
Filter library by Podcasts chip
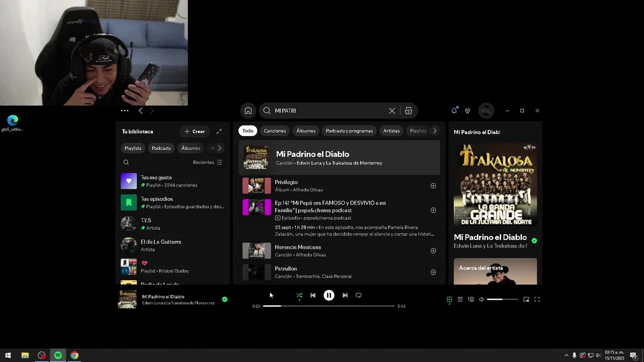click(x=162, y=148)
